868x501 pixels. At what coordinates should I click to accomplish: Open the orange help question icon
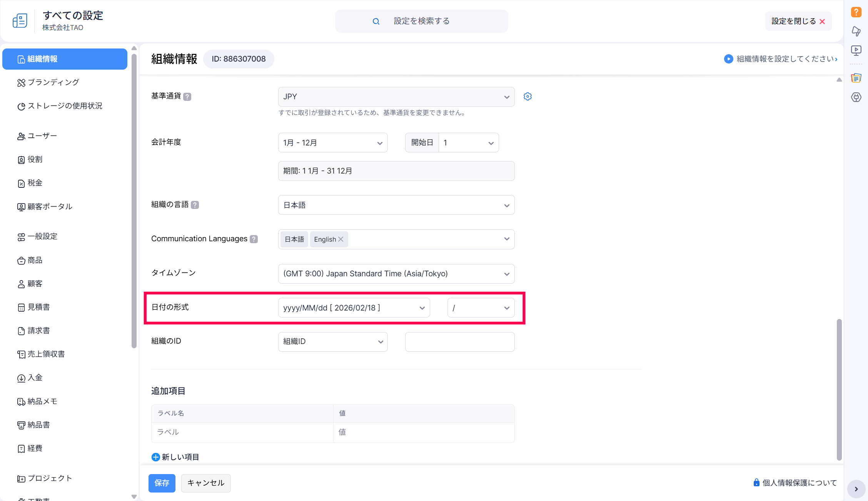[856, 12]
